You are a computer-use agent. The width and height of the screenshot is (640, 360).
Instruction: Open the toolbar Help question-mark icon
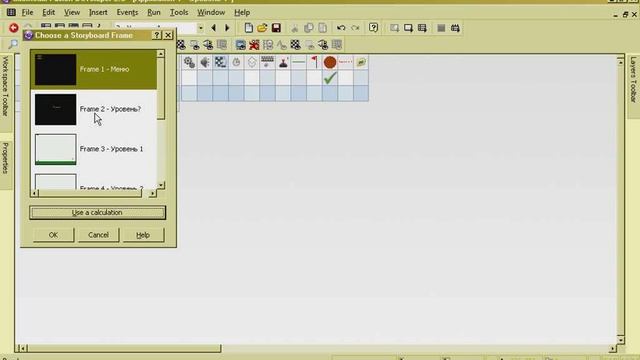tap(373, 28)
